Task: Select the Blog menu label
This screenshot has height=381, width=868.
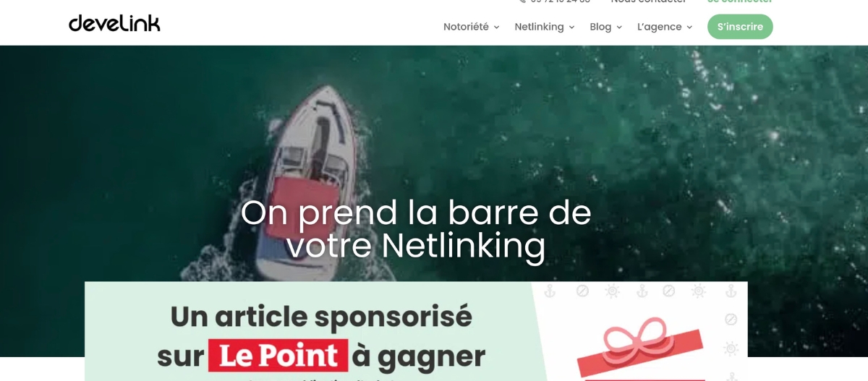Action: pos(600,27)
